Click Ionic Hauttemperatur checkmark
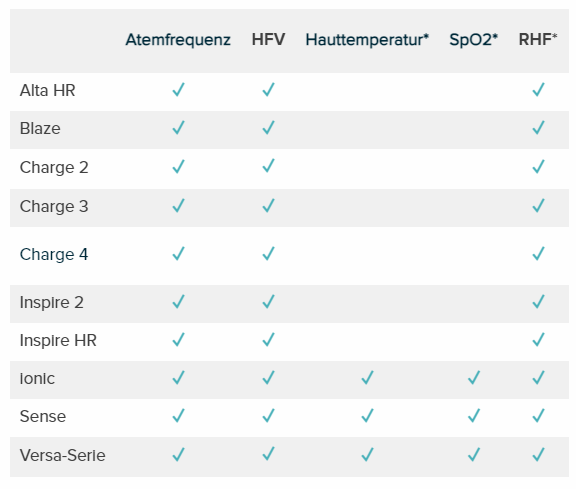Image resolution: width=576 pixels, height=489 pixels. [367, 378]
